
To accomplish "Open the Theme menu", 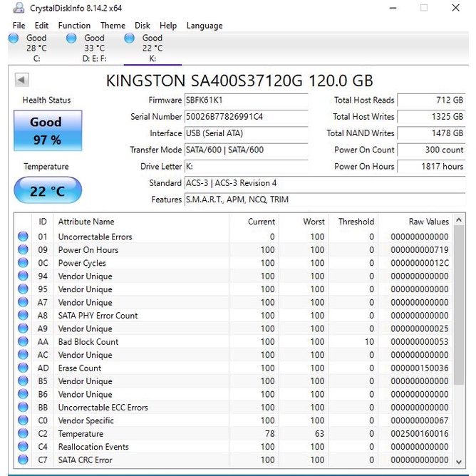I will pos(113,26).
